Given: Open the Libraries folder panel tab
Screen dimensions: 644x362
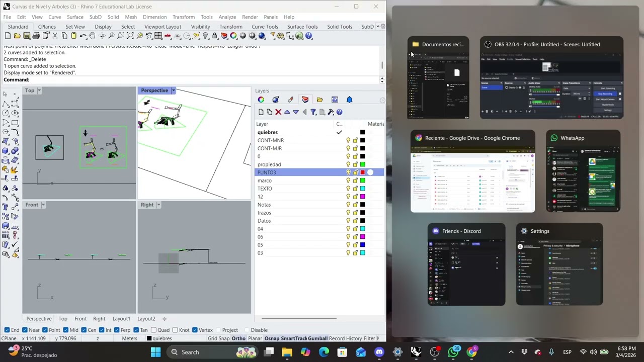Looking at the screenshot, I should [319, 100].
